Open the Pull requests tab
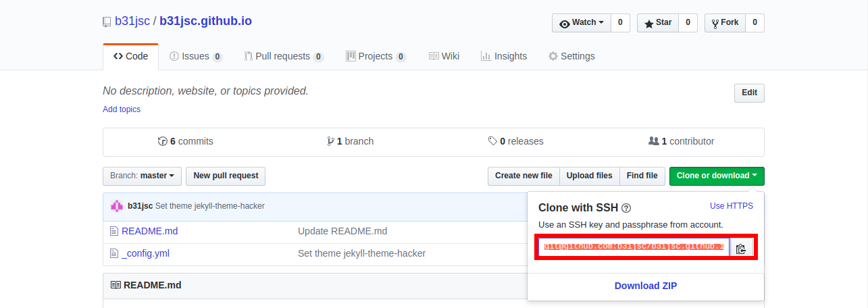The height and width of the screenshot is (308, 868). tap(284, 56)
